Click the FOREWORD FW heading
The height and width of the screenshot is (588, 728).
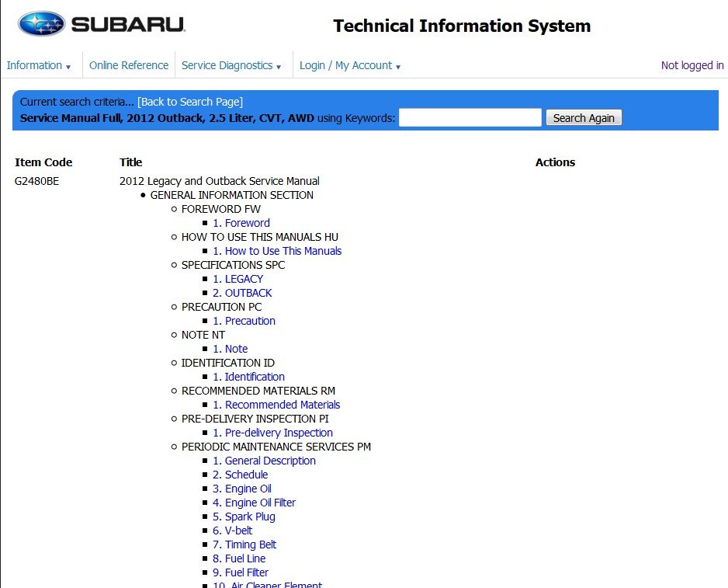point(221,209)
